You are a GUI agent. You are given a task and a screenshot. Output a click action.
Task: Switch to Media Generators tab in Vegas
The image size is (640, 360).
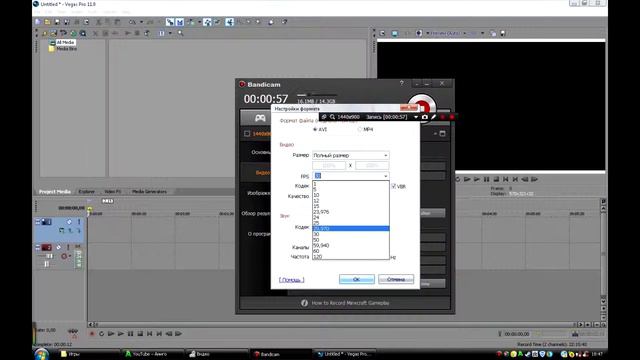pyautogui.click(x=149, y=191)
